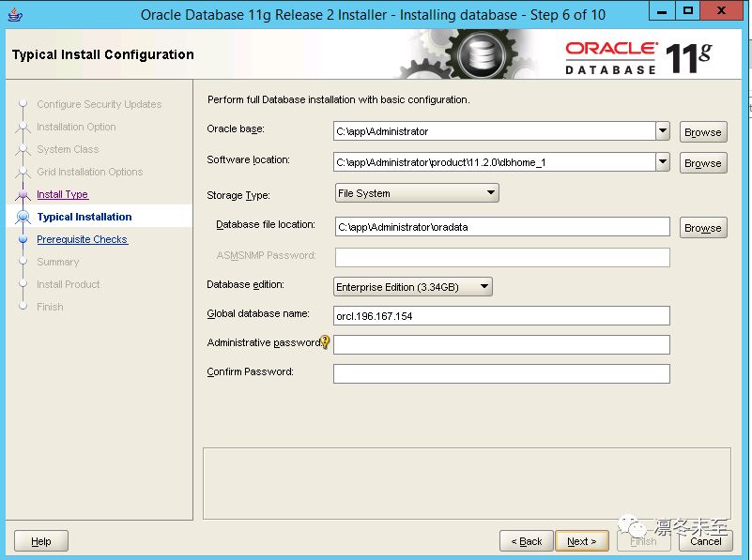Image resolution: width=752 pixels, height=560 pixels.
Task: Click the Oracle base label
Action: tap(236, 129)
